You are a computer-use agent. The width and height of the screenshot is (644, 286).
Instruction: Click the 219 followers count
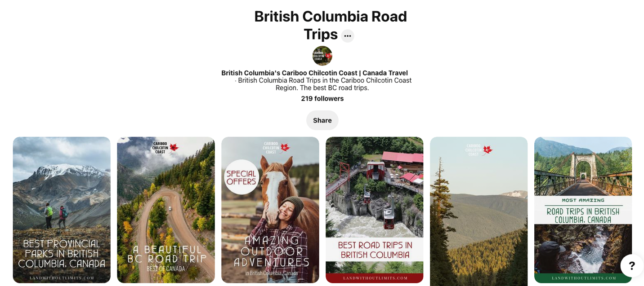coord(322,99)
